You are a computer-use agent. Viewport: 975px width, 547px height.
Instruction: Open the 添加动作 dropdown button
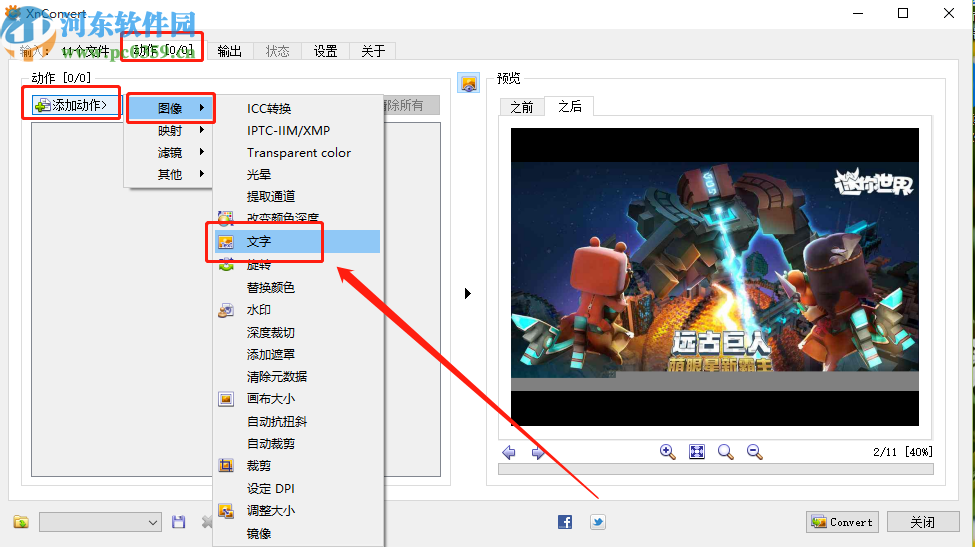(x=76, y=105)
